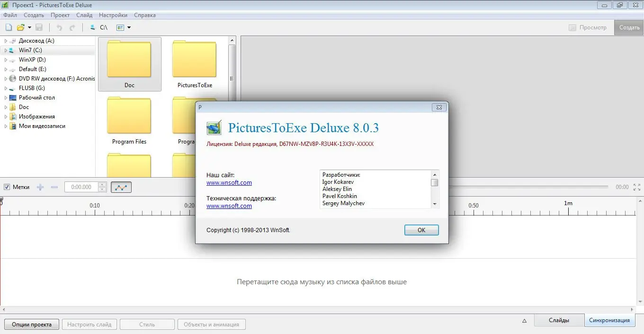Select the Default (E:) tree label
The height and width of the screenshot is (334, 644).
pyautogui.click(x=32, y=69)
